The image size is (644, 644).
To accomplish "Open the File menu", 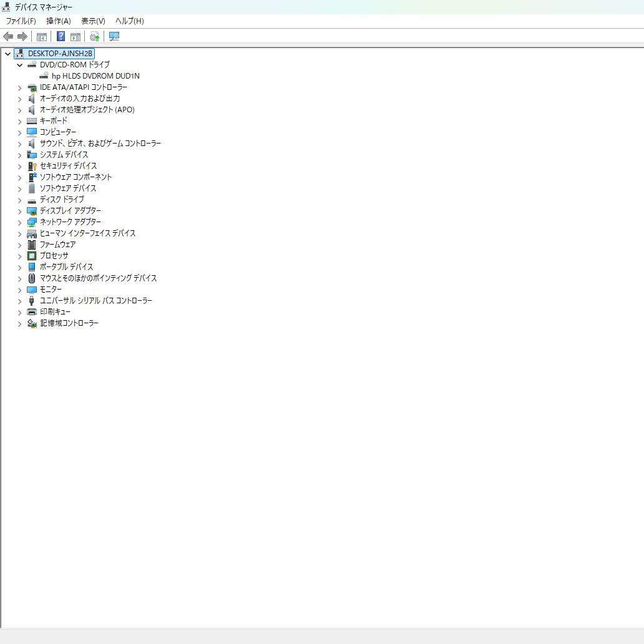I will click(x=20, y=21).
